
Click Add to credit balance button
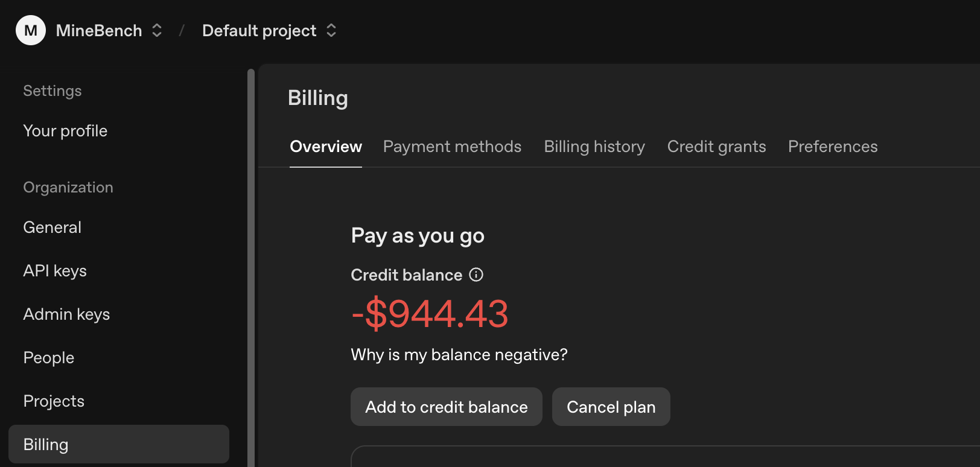[447, 407]
